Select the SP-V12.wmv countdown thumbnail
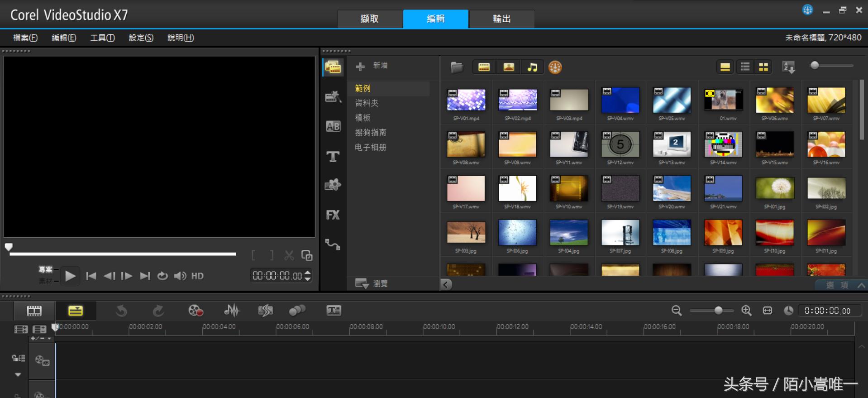 click(620, 144)
